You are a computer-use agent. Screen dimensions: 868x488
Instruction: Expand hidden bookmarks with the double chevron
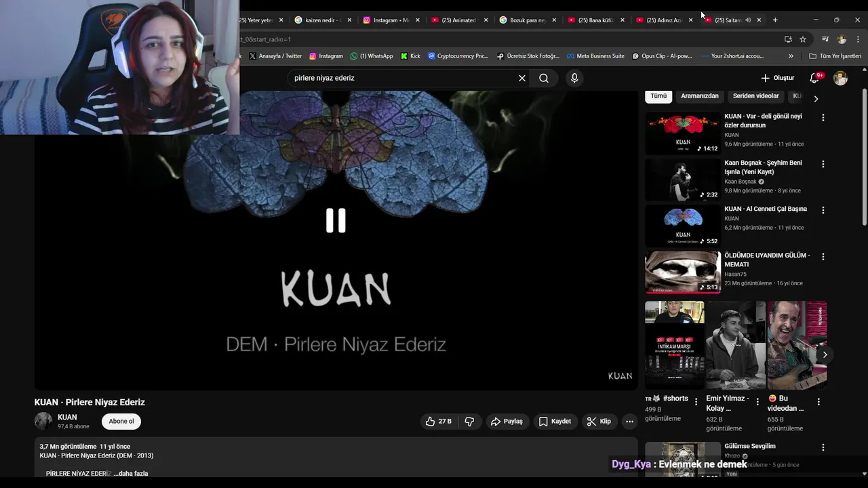pyautogui.click(x=791, y=56)
